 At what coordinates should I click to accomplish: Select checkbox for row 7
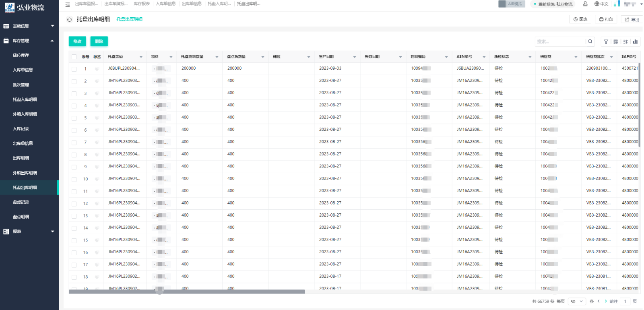[74, 143]
